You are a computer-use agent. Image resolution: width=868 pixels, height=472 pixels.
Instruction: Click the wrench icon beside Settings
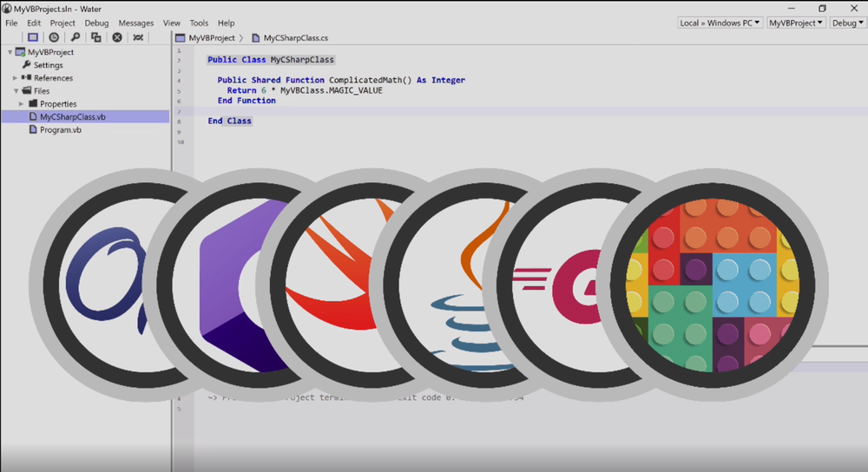[26, 65]
